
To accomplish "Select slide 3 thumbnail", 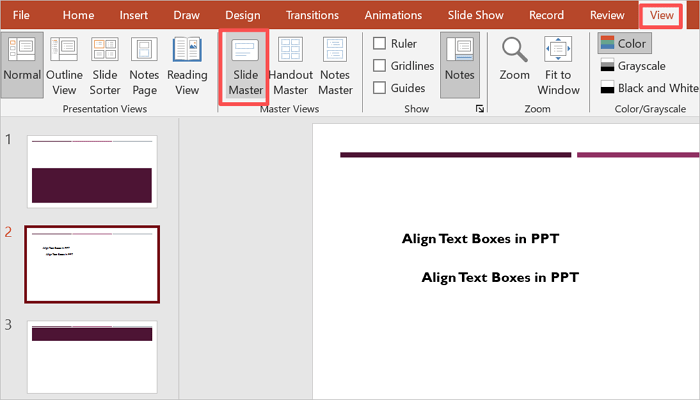I will [x=92, y=357].
